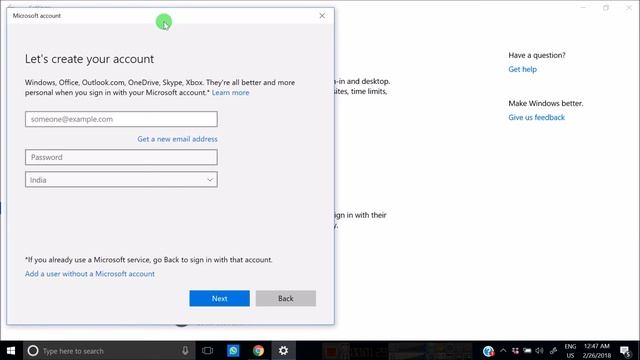Click the pen/link tray icon
The height and width of the screenshot is (360, 640).
tap(553, 351)
